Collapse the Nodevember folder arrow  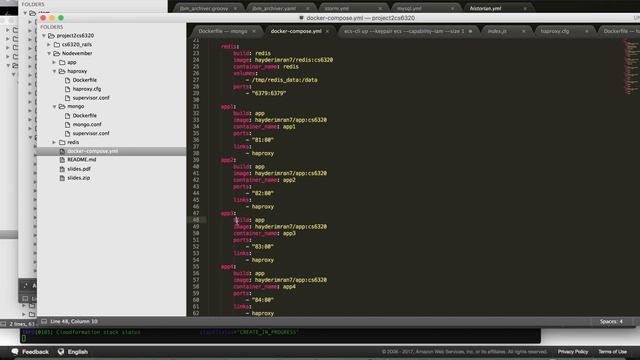point(49,53)
